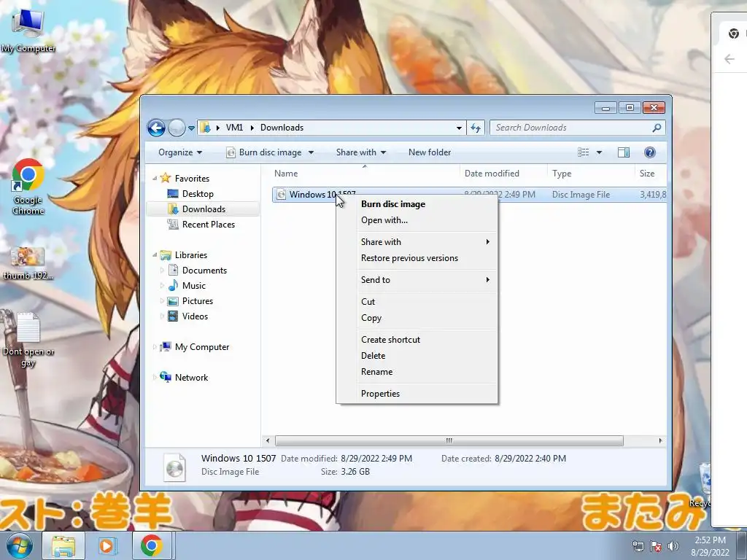Change the view with the views icon

point(584,152)
